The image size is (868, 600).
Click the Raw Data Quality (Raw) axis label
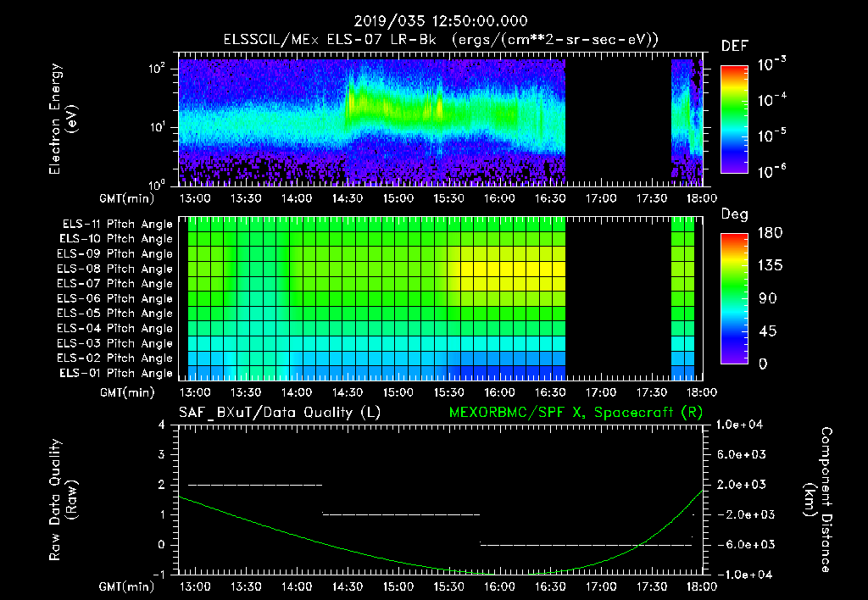pyautogui.click(x=63, y=500)
